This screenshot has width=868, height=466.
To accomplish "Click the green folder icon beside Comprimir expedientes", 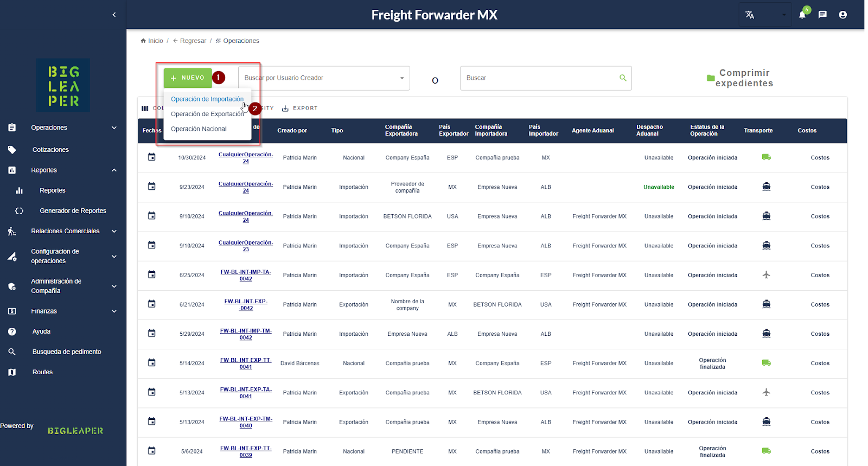I will [711, 78].
